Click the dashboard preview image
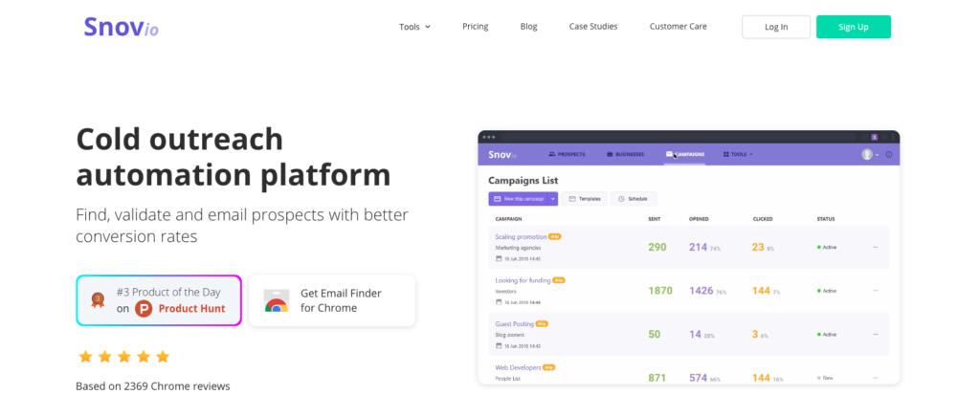The height and width of the screenshot is (418, 980). 689,257
